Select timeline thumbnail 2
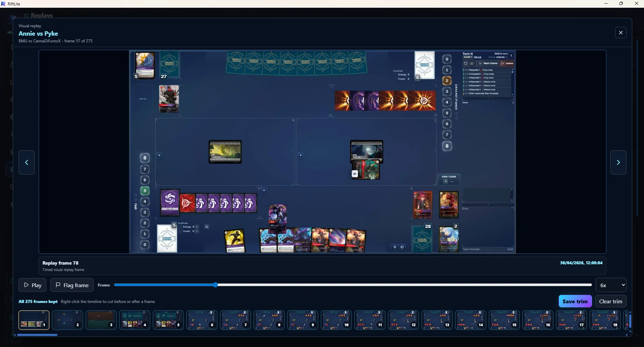 point(68,320)
